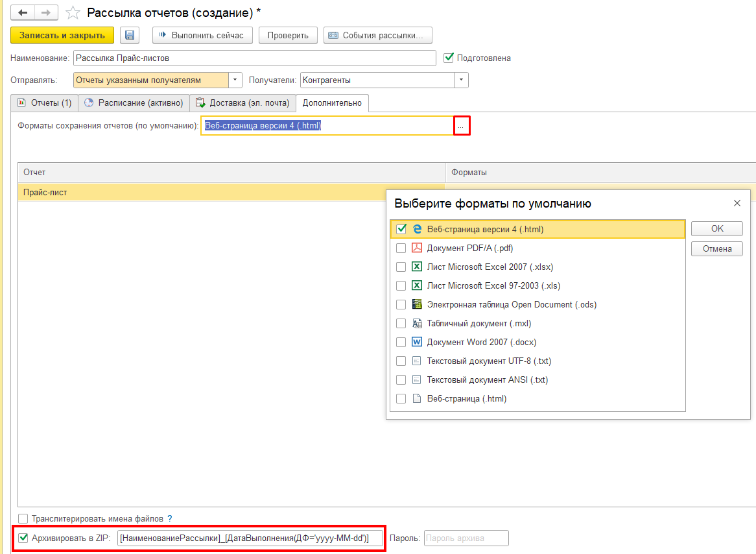Click the Табличный документ (.mxl) icon
Screen dimensions: 756x554
(x=417, y=323)
